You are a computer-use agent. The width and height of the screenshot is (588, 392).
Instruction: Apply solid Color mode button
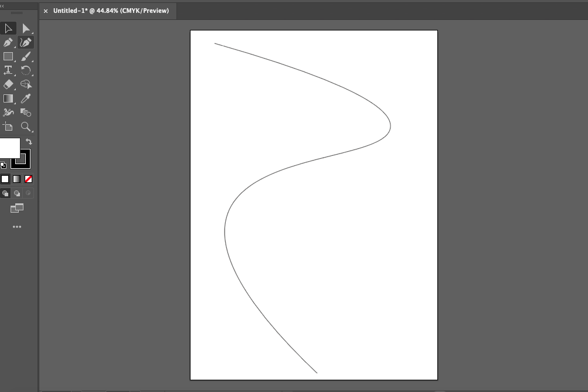pyautogui.click(x=5, y=179)
